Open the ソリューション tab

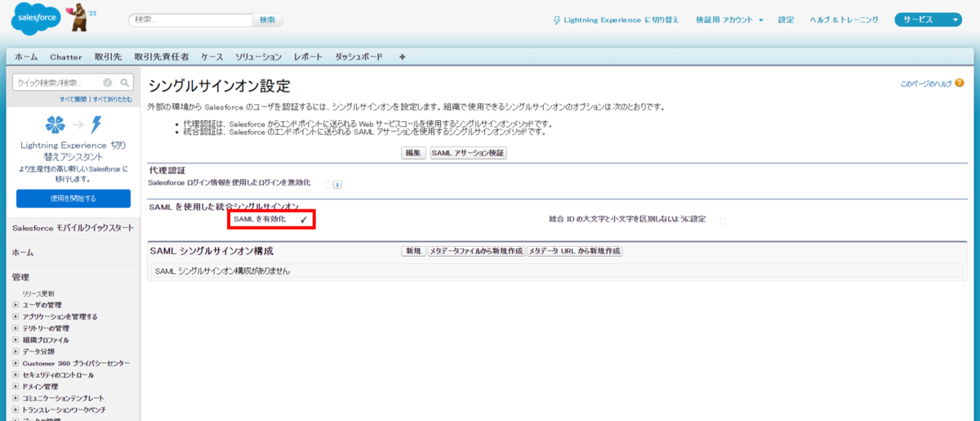point(258,57)
